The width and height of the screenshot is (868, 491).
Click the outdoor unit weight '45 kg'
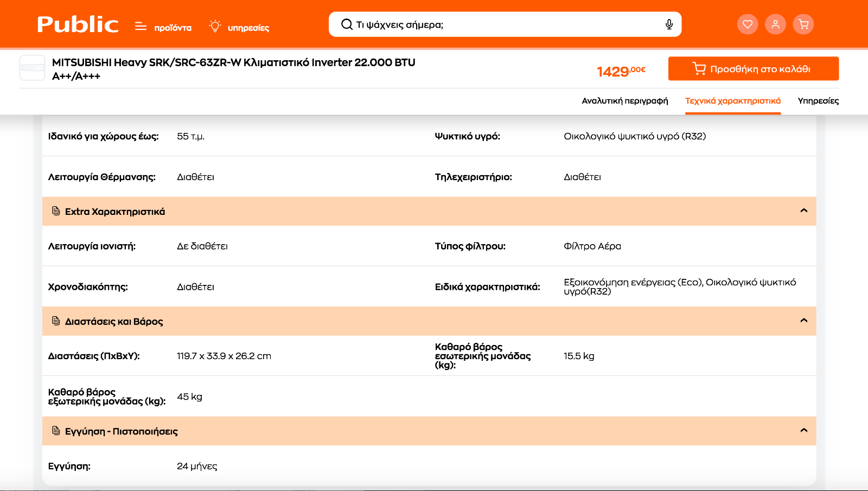click(x=189, y=397)
